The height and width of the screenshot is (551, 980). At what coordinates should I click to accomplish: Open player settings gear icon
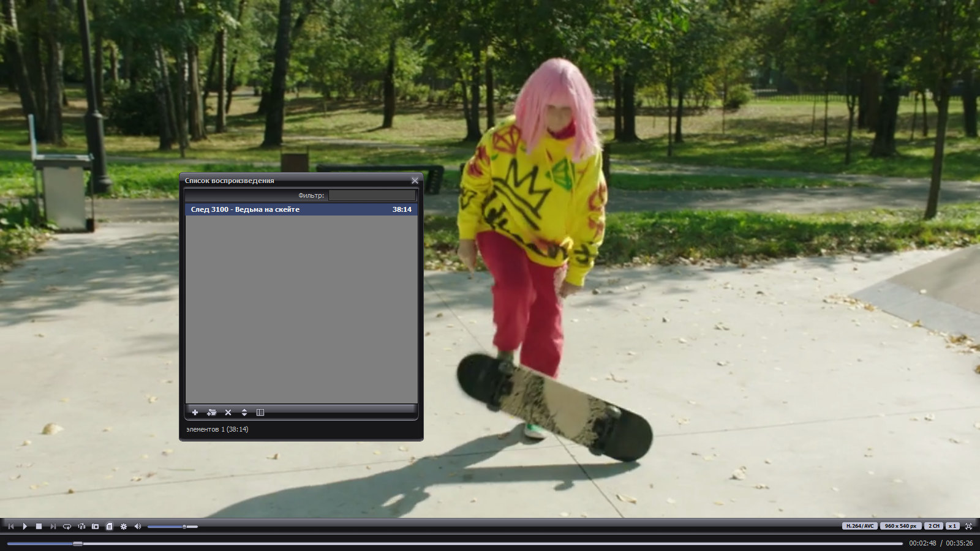point(123,526)
